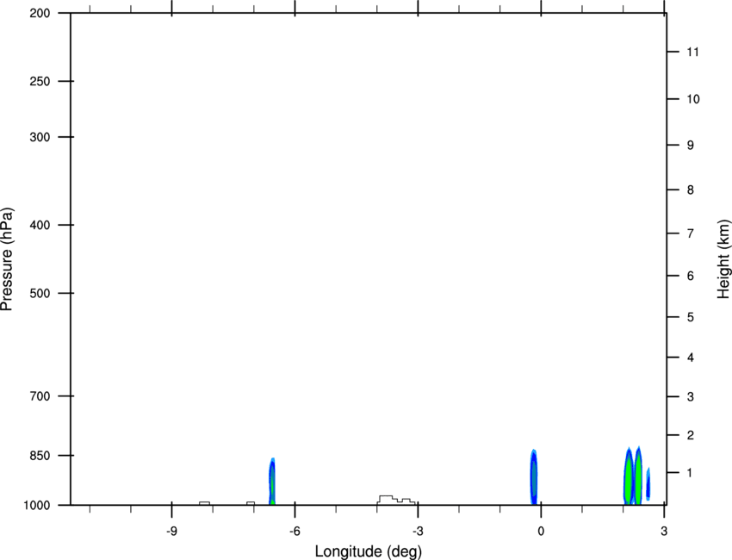Click the terrain outline near -3.5 longitude
Viewport: 732px width, 560px height.
click(396, 500)
